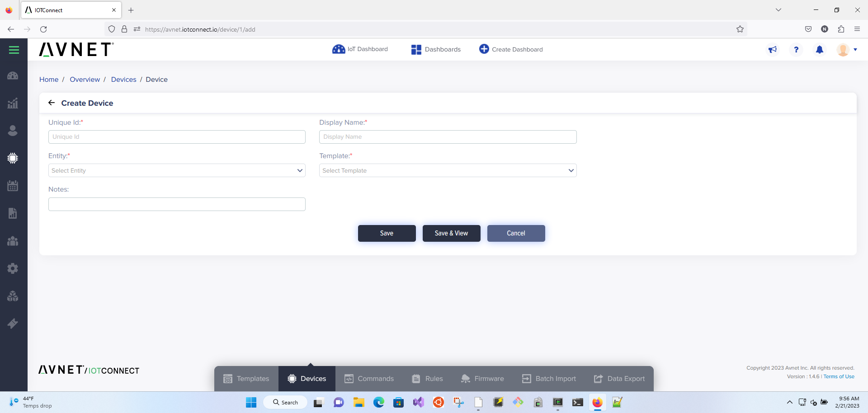The image size is (868, 413).
Task: Switch to Devices tab
Action: click(307, 379)
